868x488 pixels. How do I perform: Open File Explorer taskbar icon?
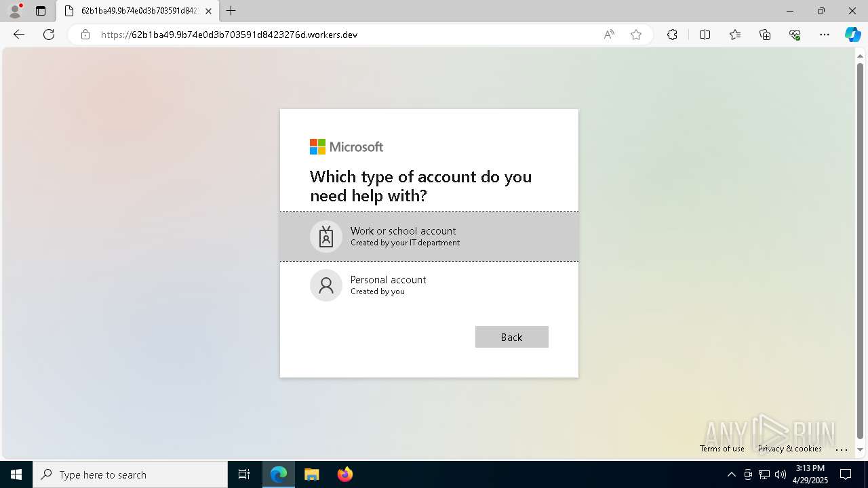[311, 474]
